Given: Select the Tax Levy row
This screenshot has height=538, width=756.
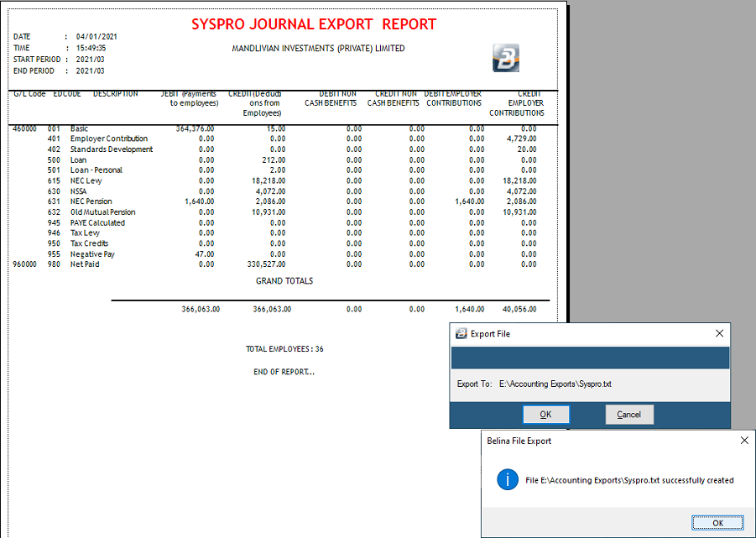Looking at the screenshot, I should pos(85,232).
